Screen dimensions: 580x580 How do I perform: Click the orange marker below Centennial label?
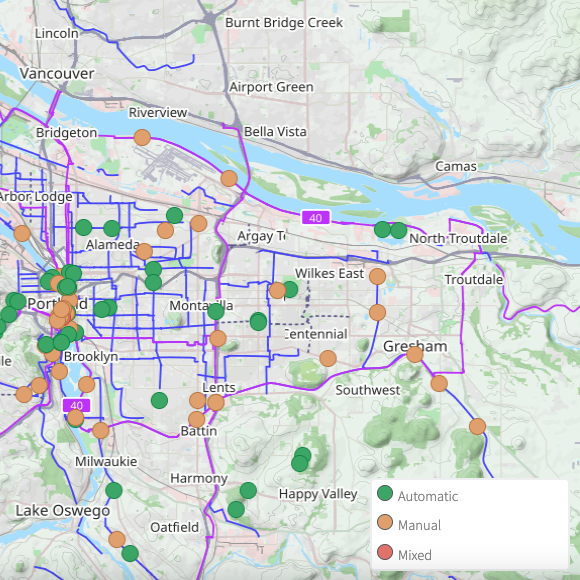pyautogui.click(x=328, y=358)
